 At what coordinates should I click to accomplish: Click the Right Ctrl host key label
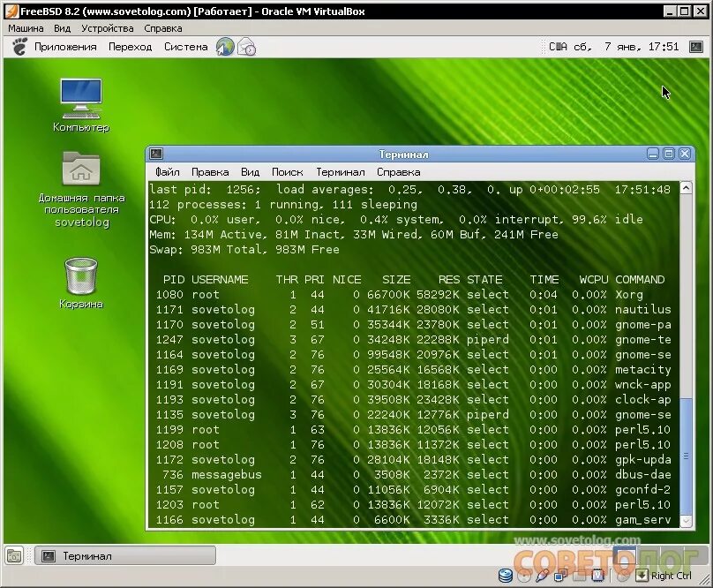pos(672,576)
